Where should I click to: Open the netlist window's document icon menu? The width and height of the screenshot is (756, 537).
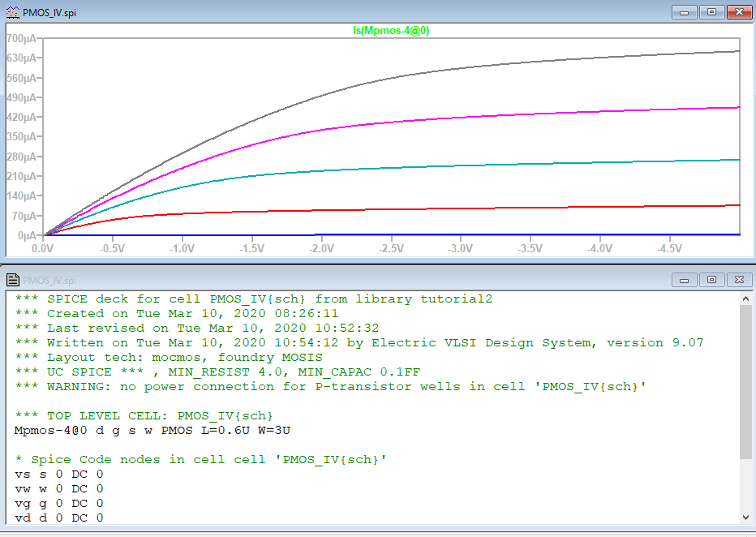coord(12,280)
